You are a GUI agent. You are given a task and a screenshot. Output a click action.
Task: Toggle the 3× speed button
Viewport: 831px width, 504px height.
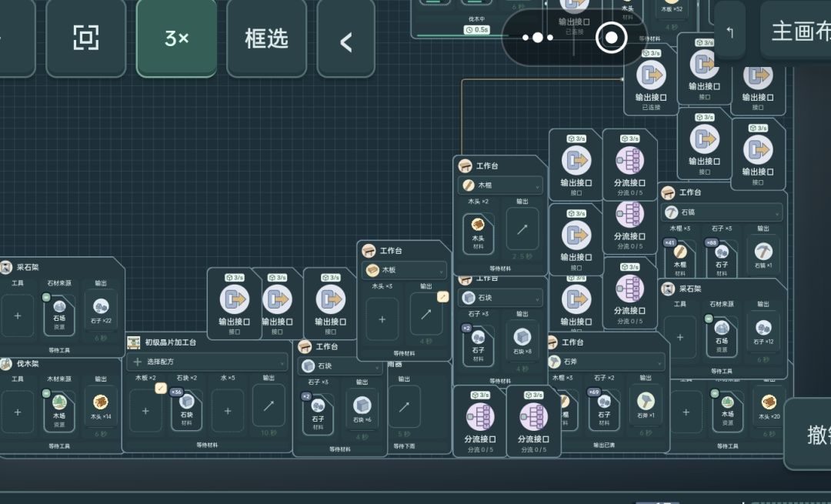(176, 38)
